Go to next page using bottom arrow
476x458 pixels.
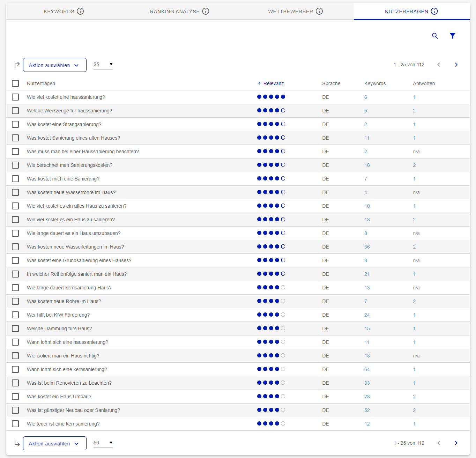(456, 443)
